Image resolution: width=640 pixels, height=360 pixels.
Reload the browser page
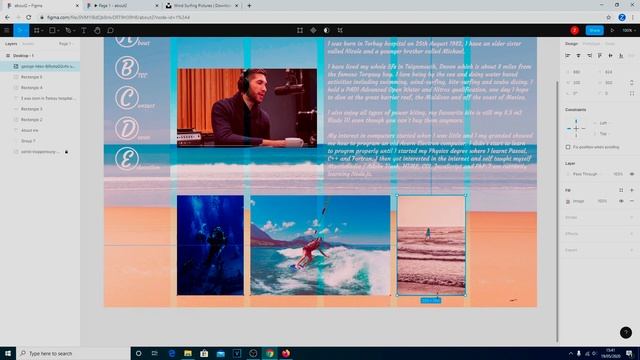coord(29,18)
